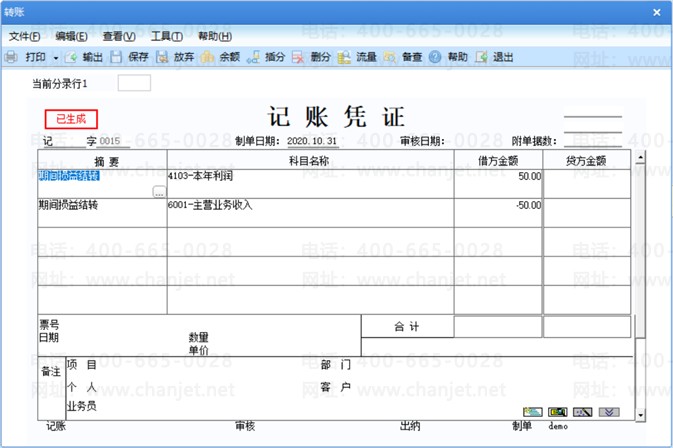Image resolution: width=673 pixels, height=448 pixels.
Task: Save the voucher with 保存
Action: [130, 57]
